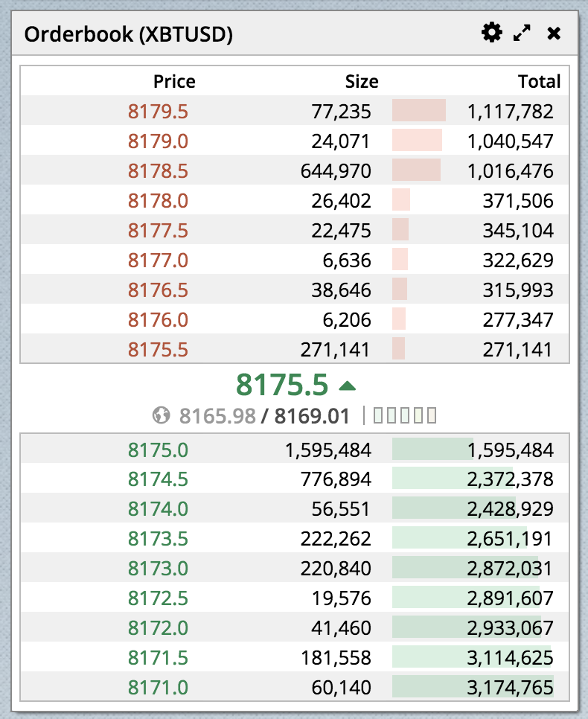Click total 277,347
588x719 pixels.
click(x=518, y=320)
